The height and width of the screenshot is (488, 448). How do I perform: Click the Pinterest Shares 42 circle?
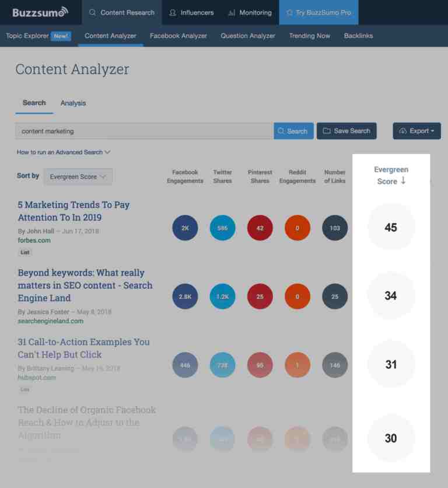tap(260, 228)
